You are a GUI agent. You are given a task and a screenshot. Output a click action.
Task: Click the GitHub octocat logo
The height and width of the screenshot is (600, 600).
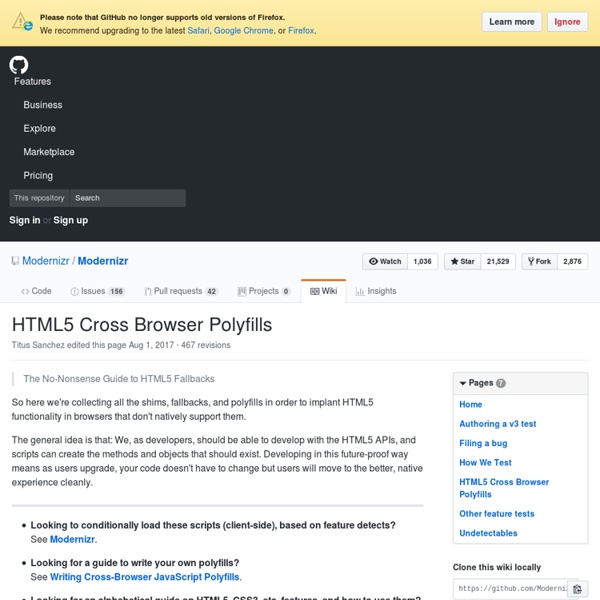pyautogui.click(x=19, y=65)
